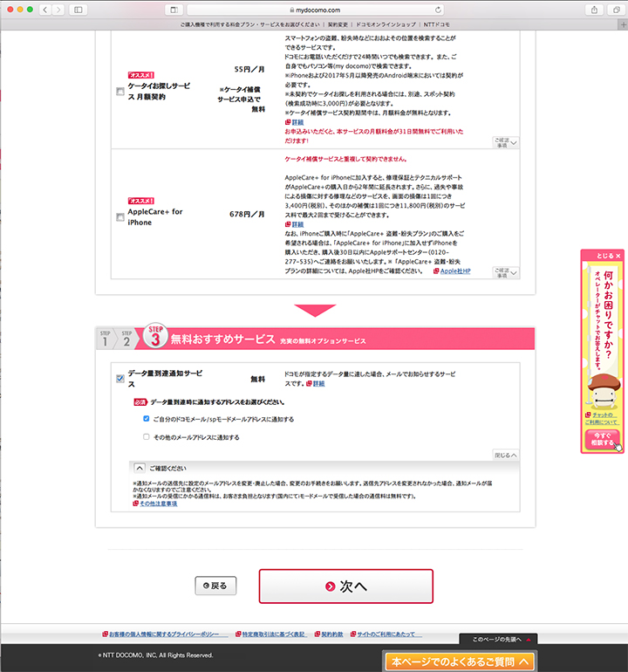The image size is (628, 672).
Task: Open 特定商取引法に基づく表記 footer link
Action: (x=271, y=634)
